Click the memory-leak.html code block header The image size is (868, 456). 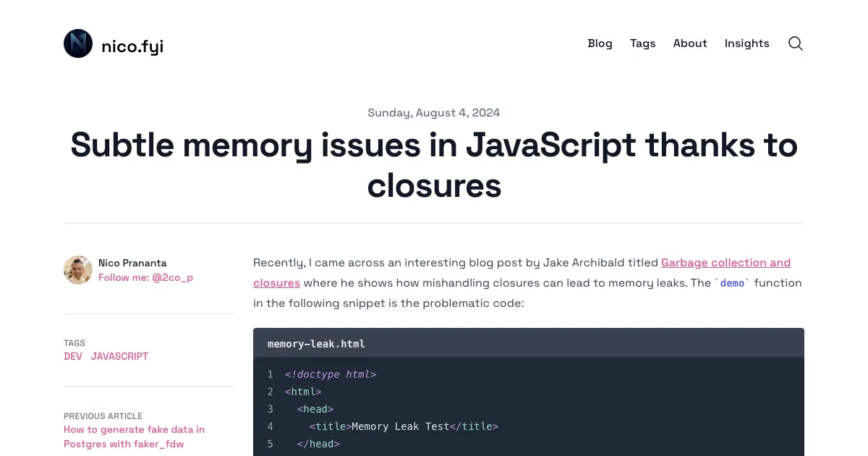[316, 343]
